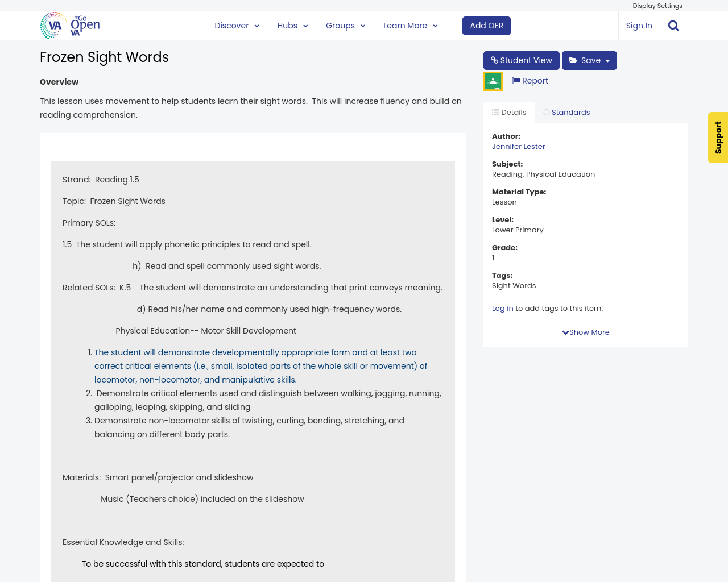Click the GoOpenVA site logo
Viewport: 728px width, 582px height.
(x=69, y=25)
